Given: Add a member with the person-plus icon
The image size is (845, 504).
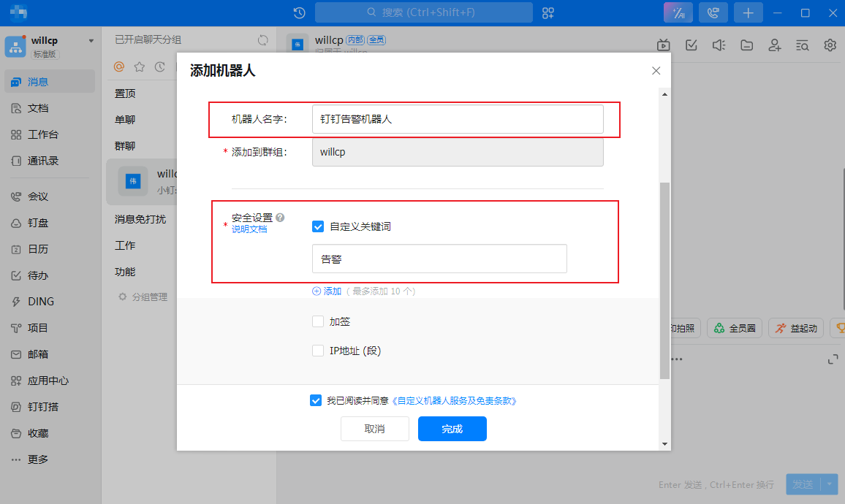Looking at the screenshot, I should (x=774, y=45).
